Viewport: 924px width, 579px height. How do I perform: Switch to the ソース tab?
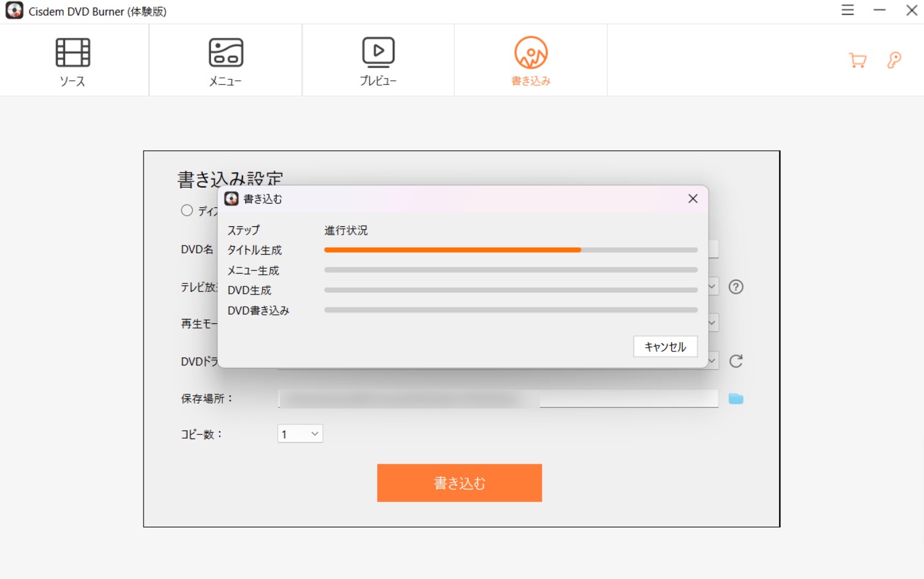coord(74,60)
